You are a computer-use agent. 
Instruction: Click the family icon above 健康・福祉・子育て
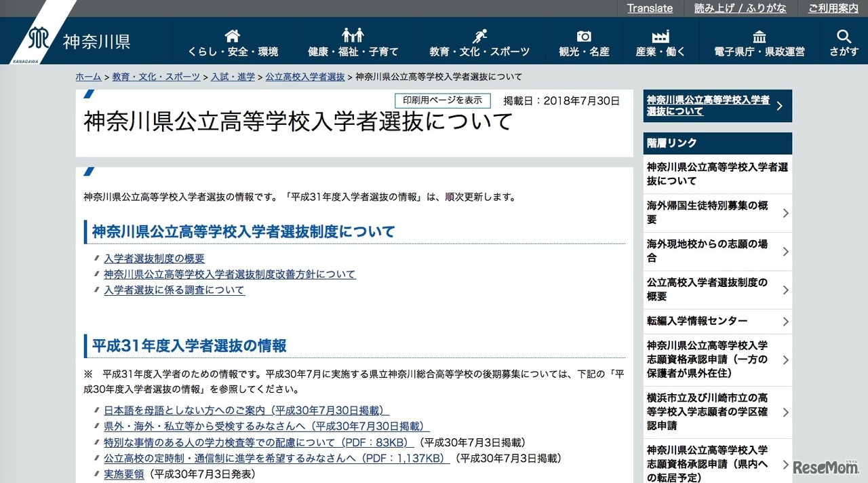[x=352, y=34]
